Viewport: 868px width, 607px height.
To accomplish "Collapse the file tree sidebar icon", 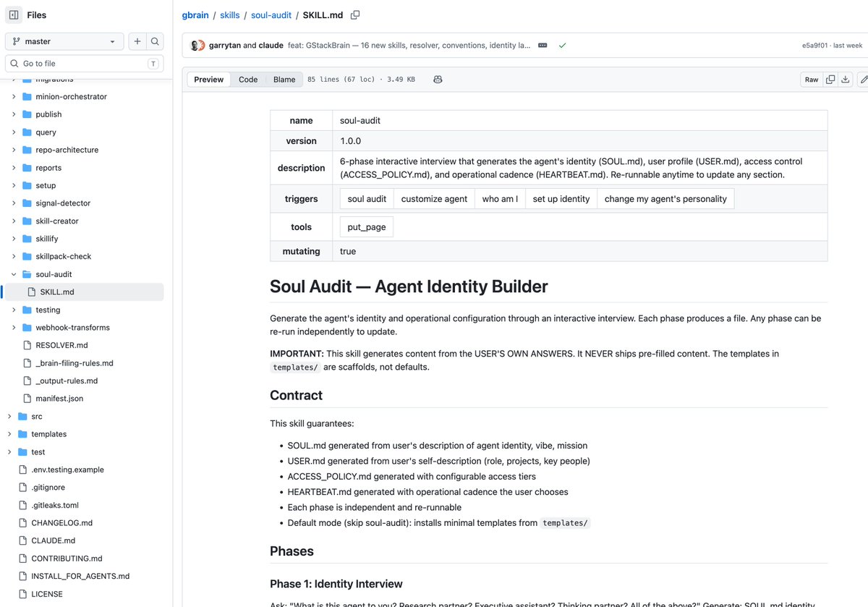I will pyautogui.click(x=14, y=14).
